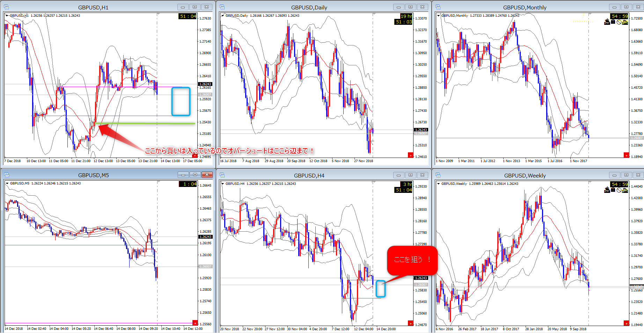This screenshot has height=333, width=644.
Task: Click the chart icon in GBPUSD,H1 title bar
Action: click(6, 7)
